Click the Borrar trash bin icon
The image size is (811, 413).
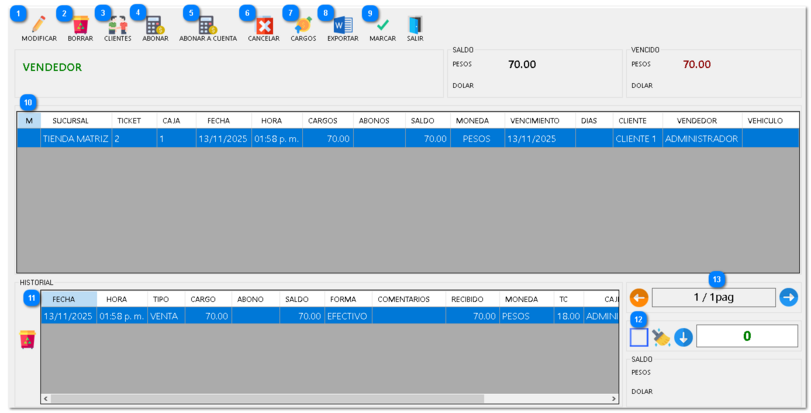(80, 26)
